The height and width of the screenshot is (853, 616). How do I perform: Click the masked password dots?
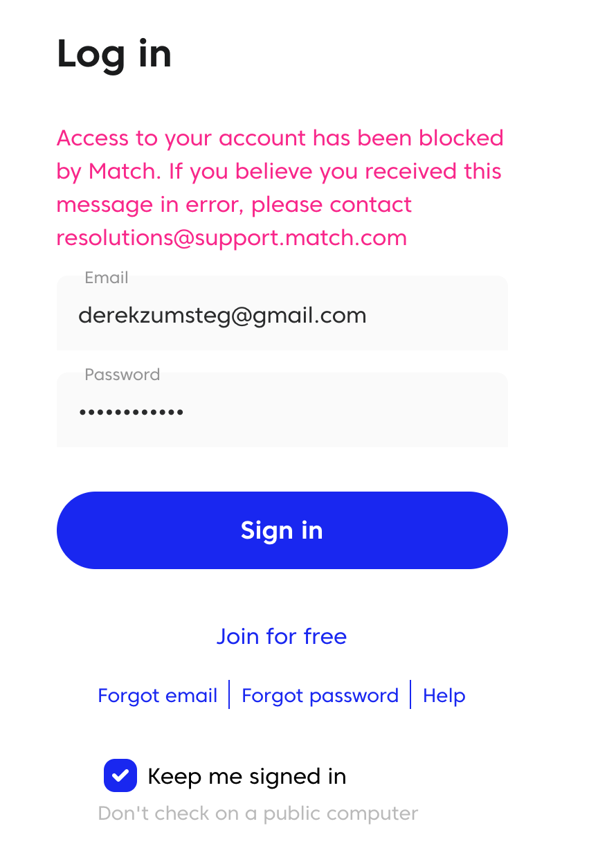coord(132,413)
